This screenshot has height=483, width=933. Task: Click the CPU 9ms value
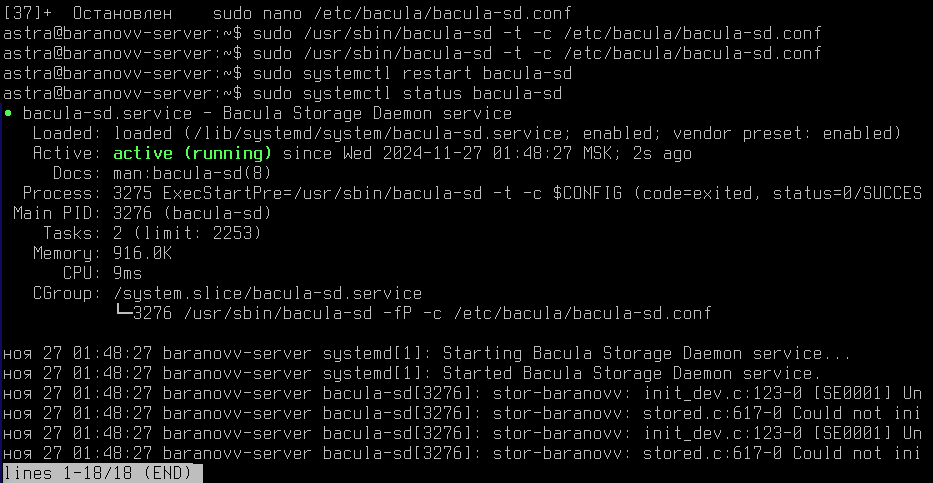click(x=127, y=274)
